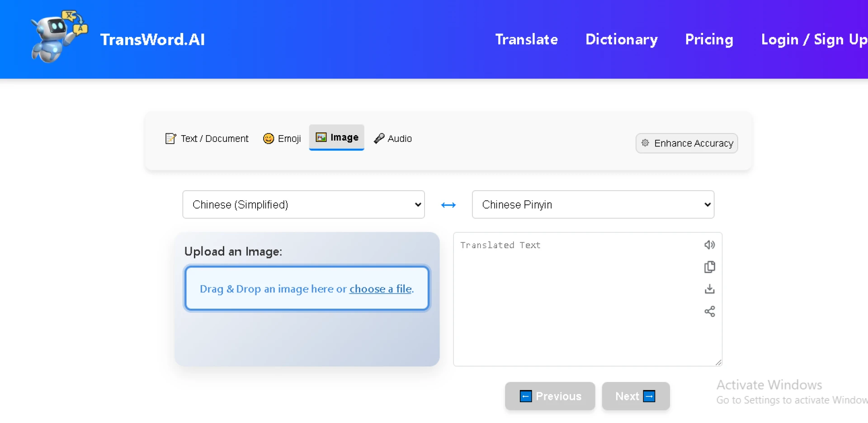Play translated text with the speaker icon
Screen dimensions: 868x423
click(709, 245)
